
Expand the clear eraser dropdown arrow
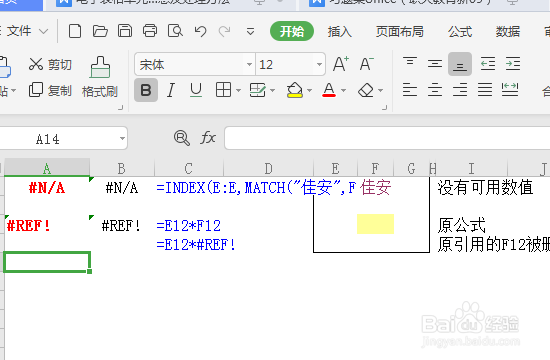click(381, 91)
